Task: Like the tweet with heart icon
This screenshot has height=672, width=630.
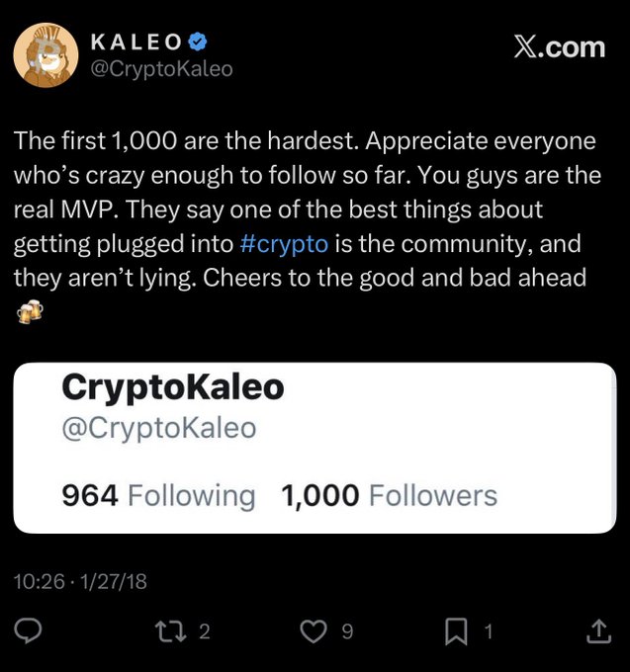Action: coord(315,631)
